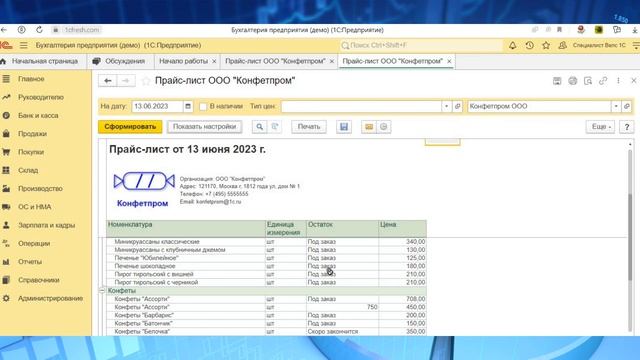Screen dimensions: 640x360
Task: Close the active Прайс-лист tab
Action: (449, 61)
